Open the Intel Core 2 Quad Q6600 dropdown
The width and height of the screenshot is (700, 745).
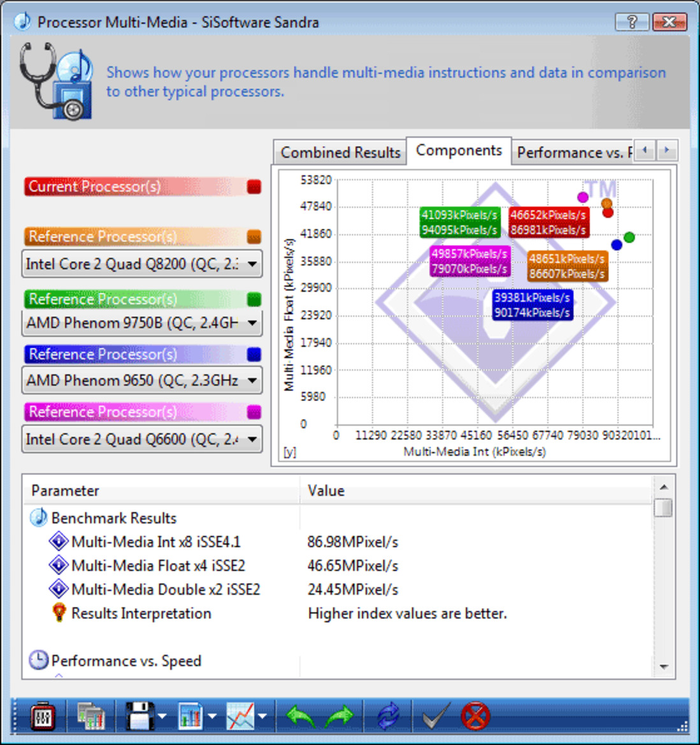pos(142,439)
